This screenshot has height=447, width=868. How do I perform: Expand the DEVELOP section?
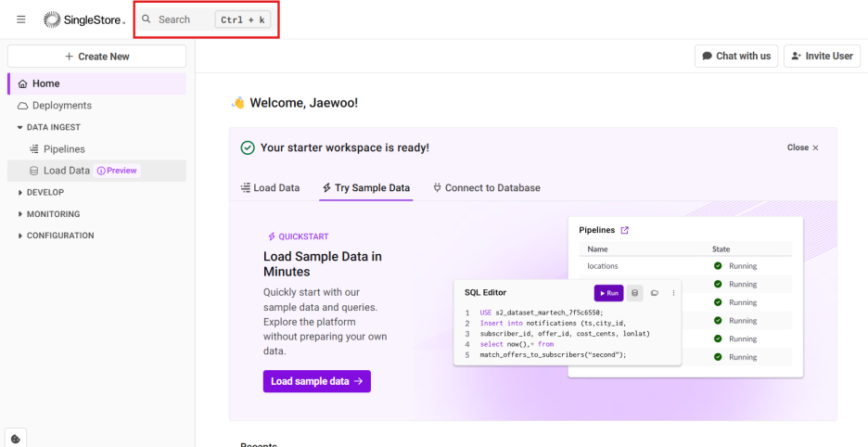(x=41, y=192)
